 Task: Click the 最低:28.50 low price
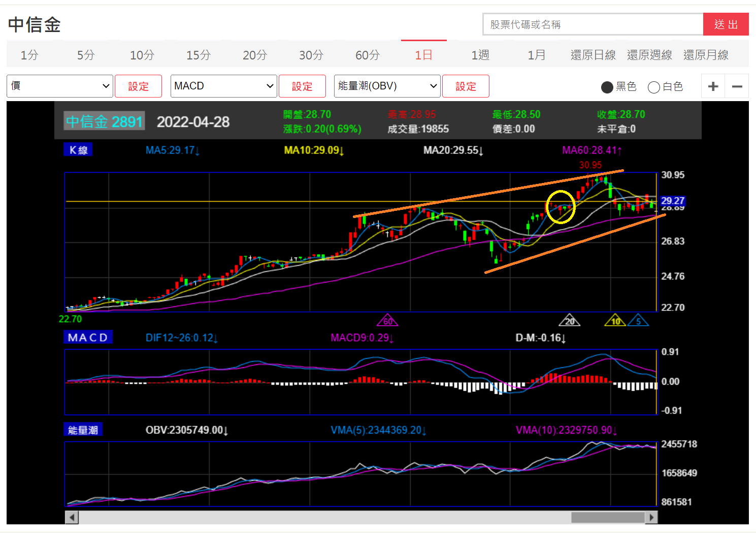point(516,114)
